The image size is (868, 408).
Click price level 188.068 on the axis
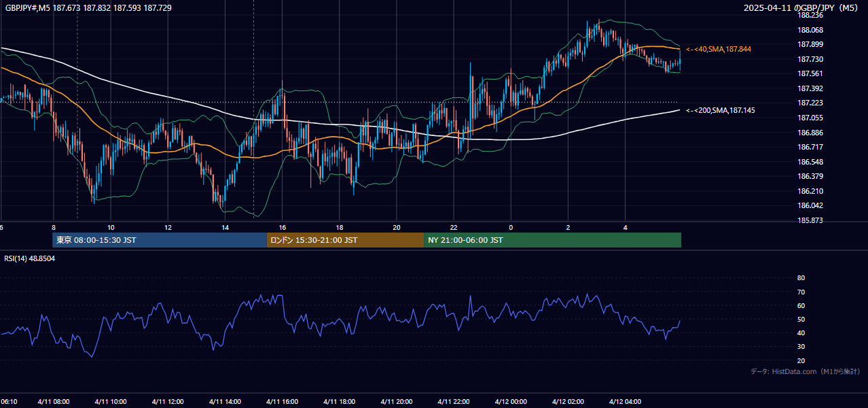tap(810, 30)
